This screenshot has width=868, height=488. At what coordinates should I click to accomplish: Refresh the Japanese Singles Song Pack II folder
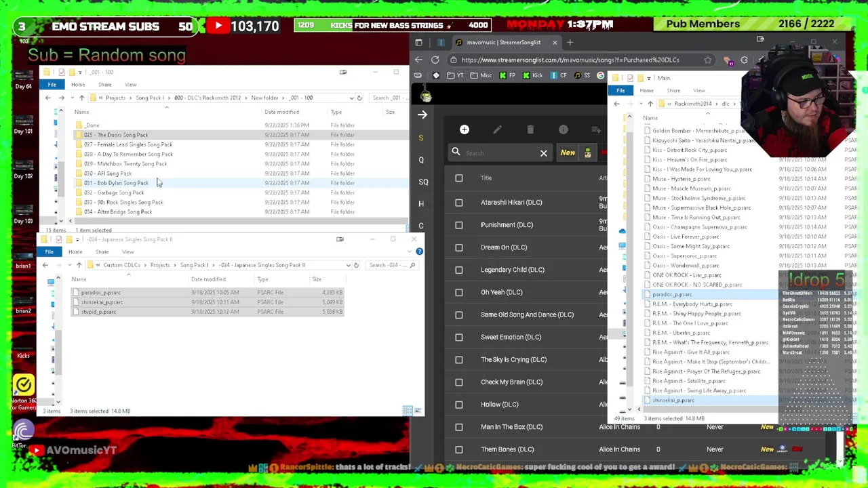coord(356,265)
